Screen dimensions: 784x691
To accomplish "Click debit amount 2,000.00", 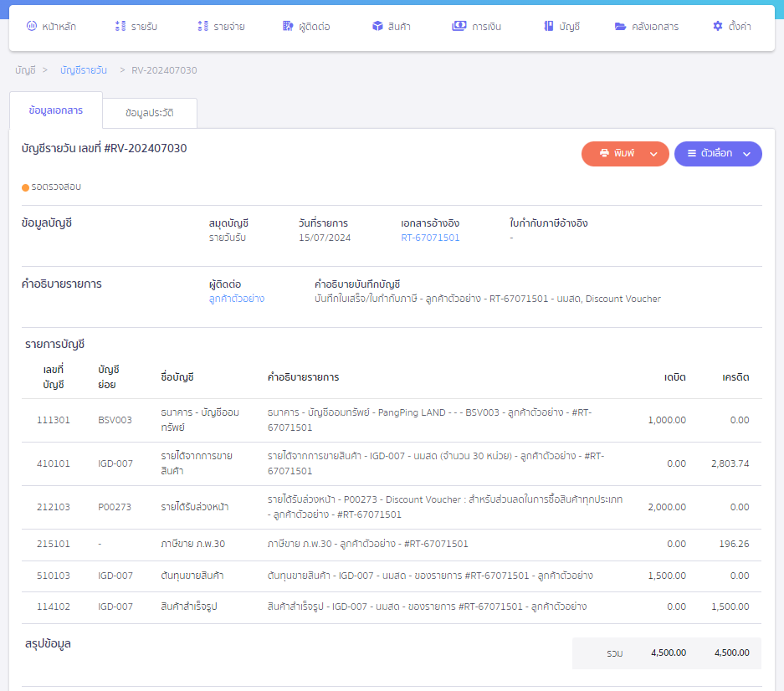I will [x=667, y=507].
